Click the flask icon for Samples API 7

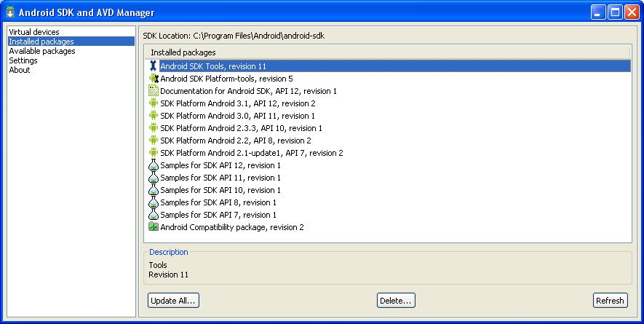(154, 214)
